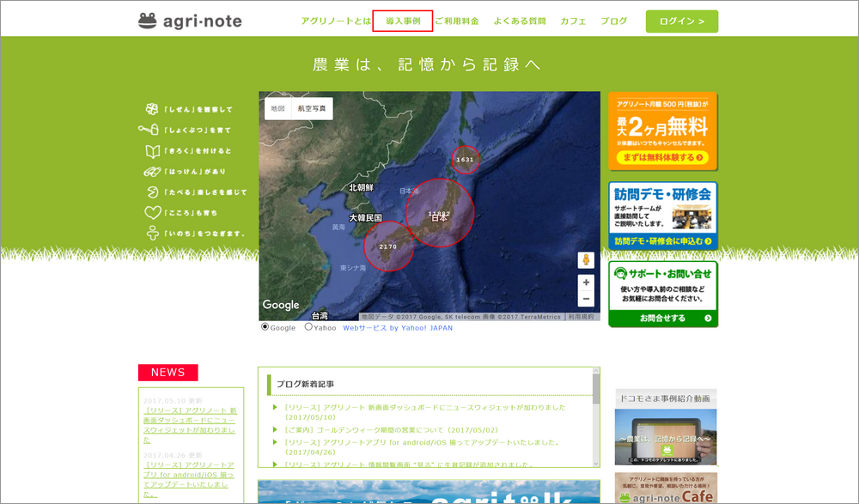Drop the Street View pegman icon
Screen dimensions: 859x504
tap(586, 259)
